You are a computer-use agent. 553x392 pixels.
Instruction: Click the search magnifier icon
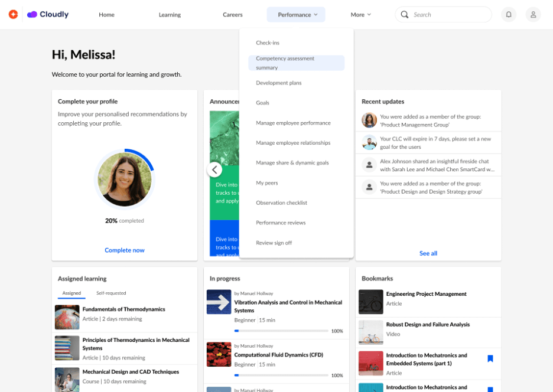[405, 14]
